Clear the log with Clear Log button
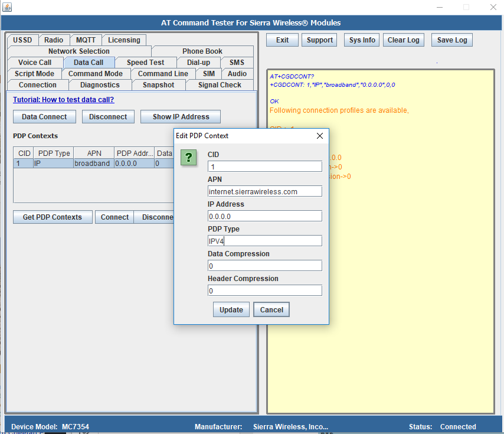The image size is (504, 434). (x=404, y=40)
